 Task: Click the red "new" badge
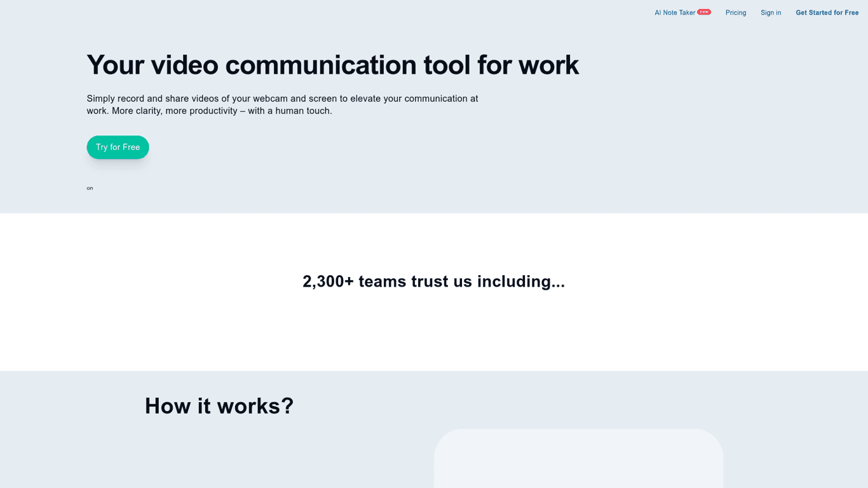pos(704,11)
